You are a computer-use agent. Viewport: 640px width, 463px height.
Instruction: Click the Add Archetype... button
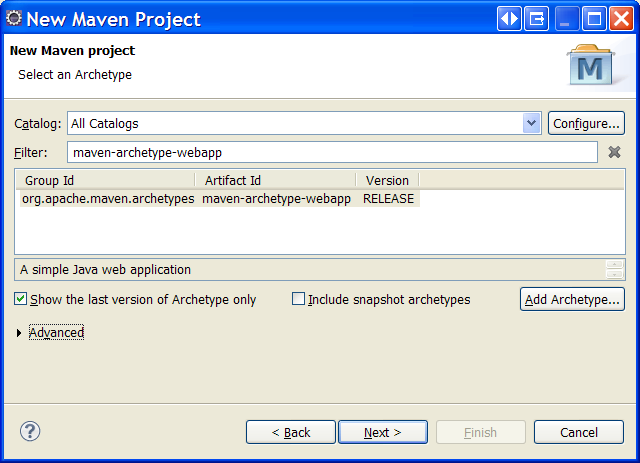572,299
